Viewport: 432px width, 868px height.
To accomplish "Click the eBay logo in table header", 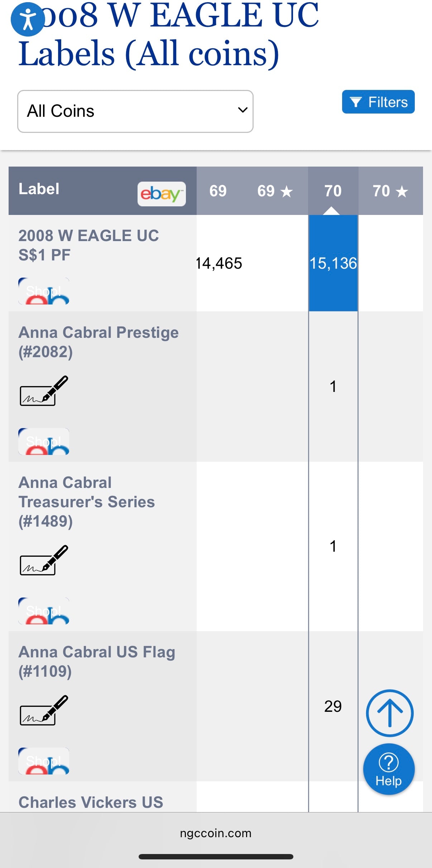I will coord(162,194).
